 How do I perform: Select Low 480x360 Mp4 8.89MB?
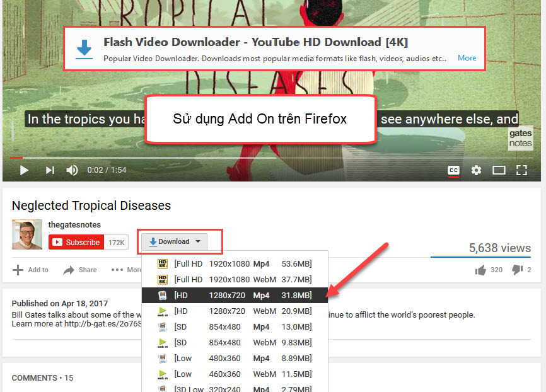(x=235, y=358)
